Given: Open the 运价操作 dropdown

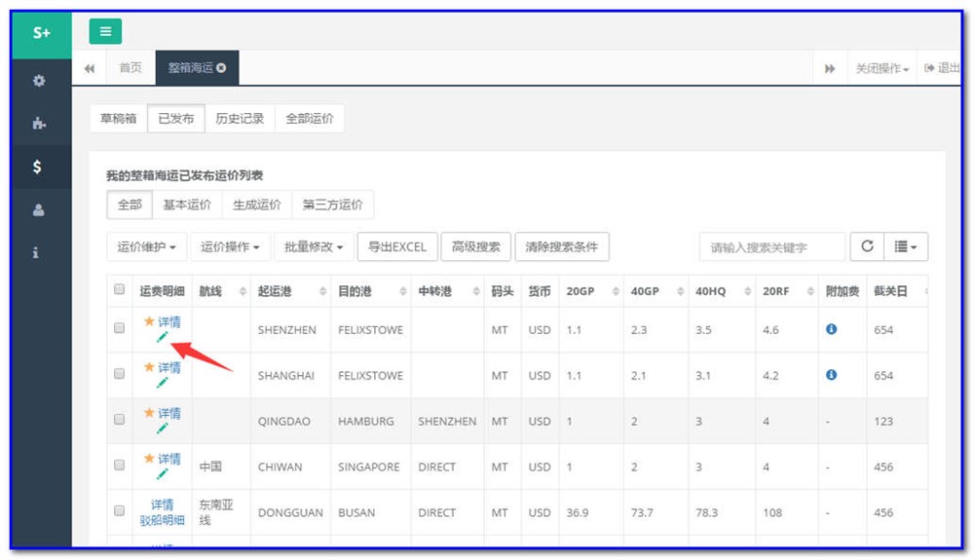Looking at the screenshot, I should point(230,247).
